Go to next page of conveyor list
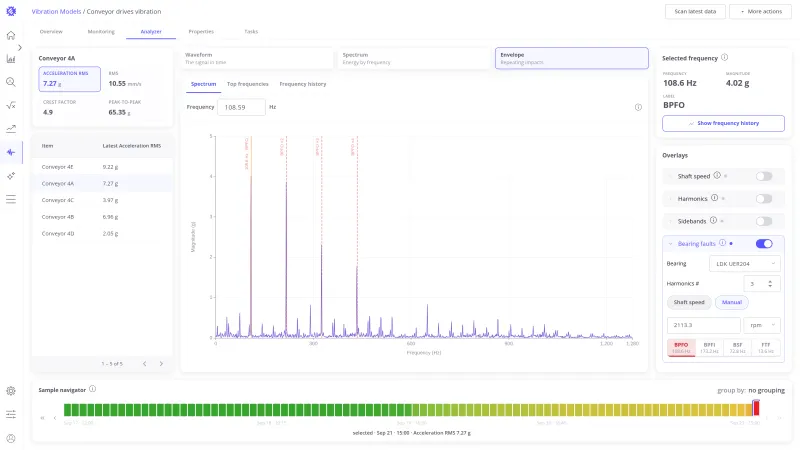800x450 pixels. pyautogui.click(x=161, y=364)
